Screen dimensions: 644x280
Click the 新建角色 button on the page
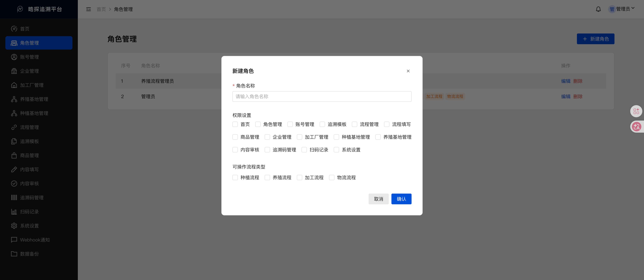[596, 39]
